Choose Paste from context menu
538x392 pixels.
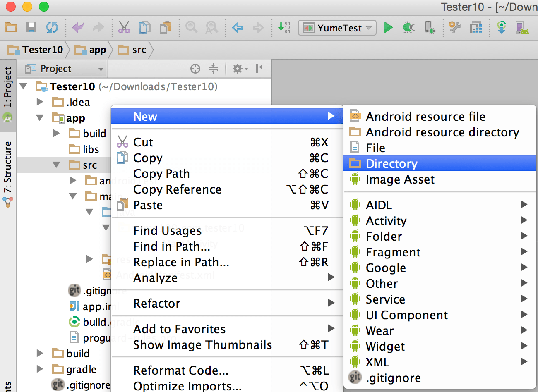point(227,205)
